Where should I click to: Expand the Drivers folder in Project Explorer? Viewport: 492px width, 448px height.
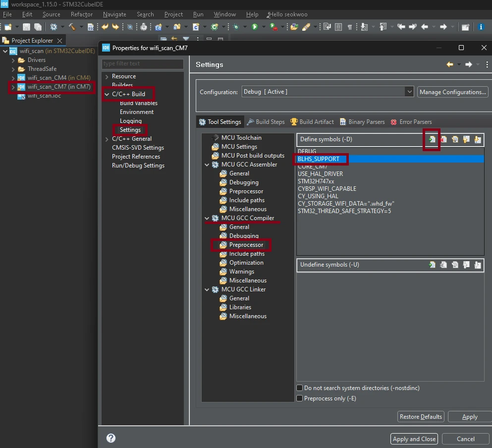pos(13,60)
